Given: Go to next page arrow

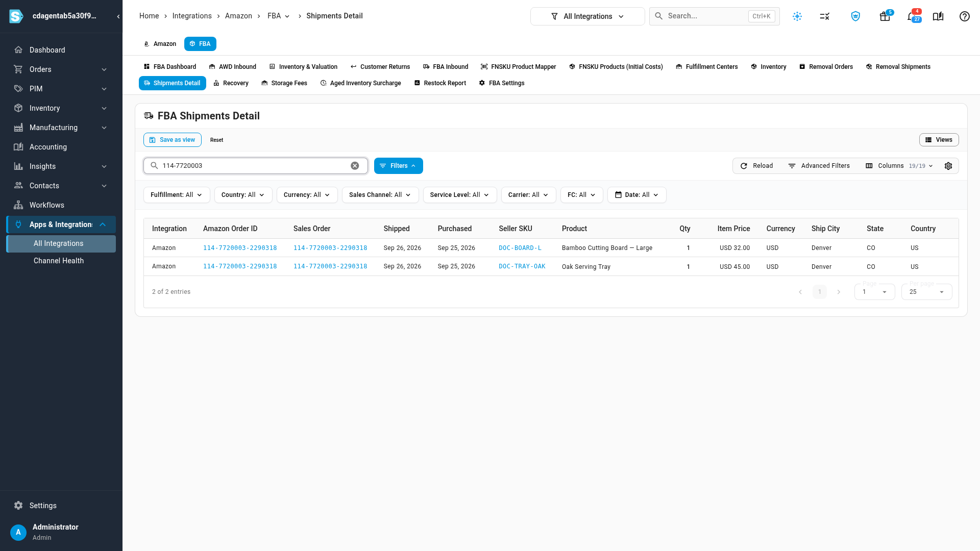Looking at the screenshot, I should click(839, 292).
